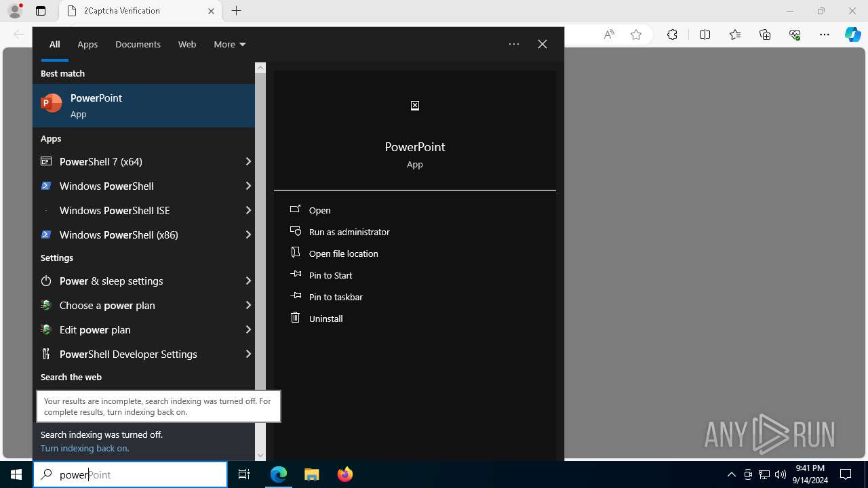Click the Pin to Start pin icon
Image resolution: width=868 pixels, height=488 pixels.
pos(295,274)
